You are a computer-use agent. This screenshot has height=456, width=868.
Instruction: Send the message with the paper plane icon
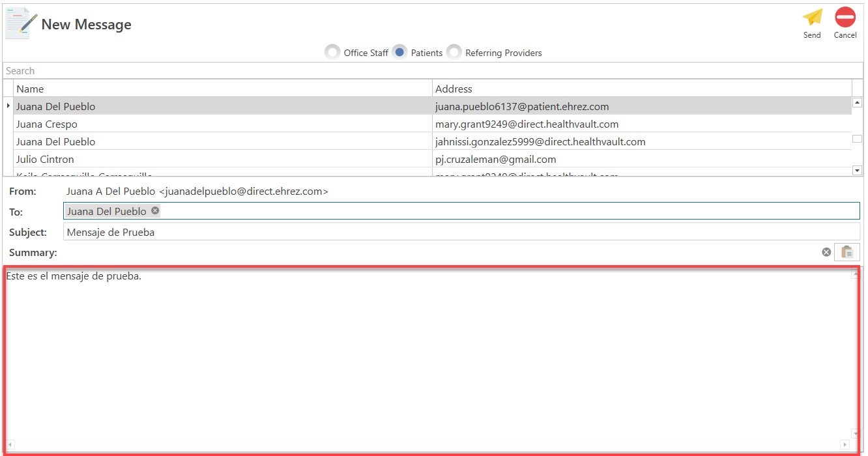point(812,17)
